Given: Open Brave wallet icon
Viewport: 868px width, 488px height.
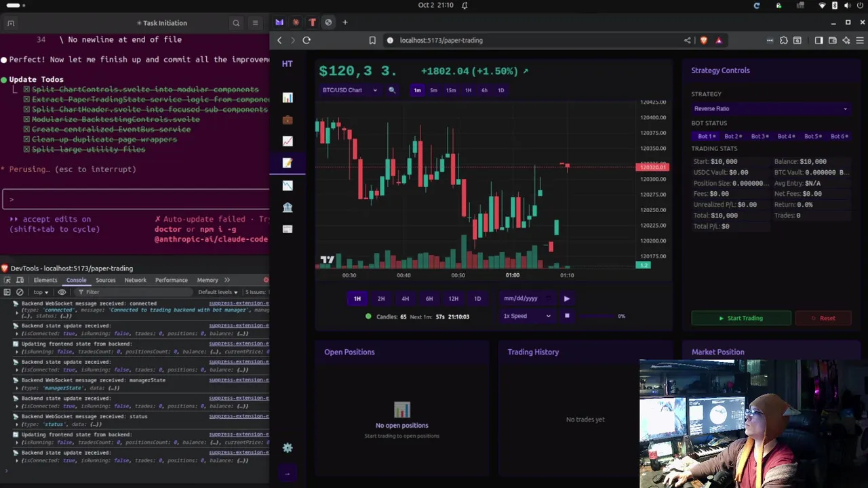Looking at the screenshot, I should (832, 40).
